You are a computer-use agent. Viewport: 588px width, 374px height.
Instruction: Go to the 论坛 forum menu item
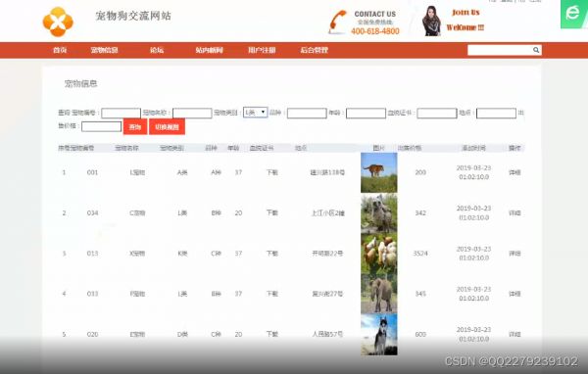[x=157, y=50]
